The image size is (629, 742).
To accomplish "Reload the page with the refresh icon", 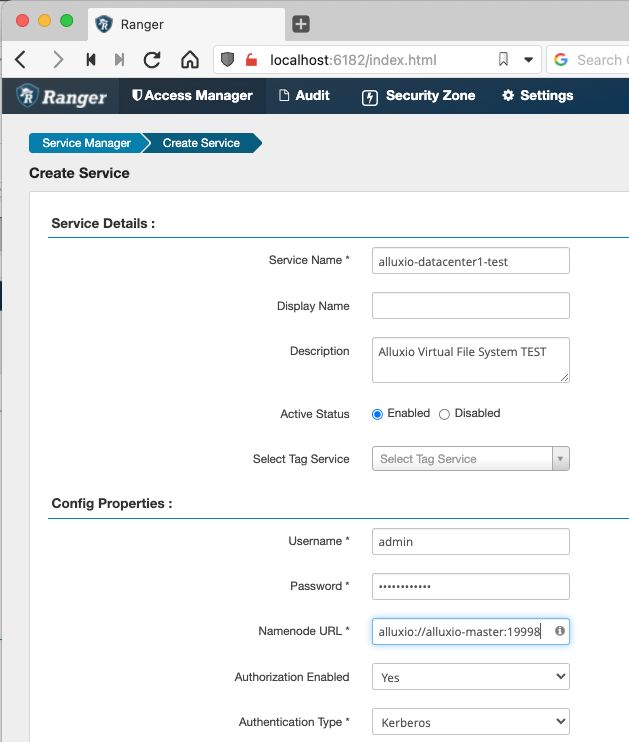I will point(152,60).
